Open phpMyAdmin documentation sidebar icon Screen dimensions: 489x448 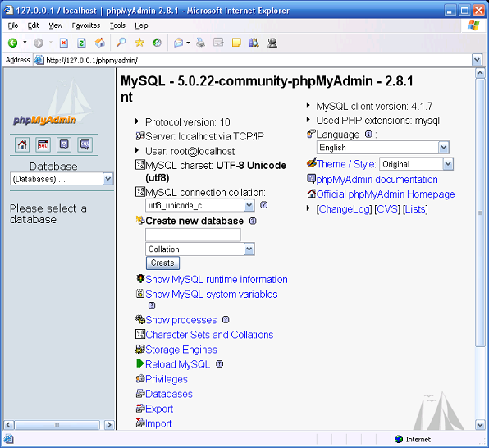click(64, 144)
